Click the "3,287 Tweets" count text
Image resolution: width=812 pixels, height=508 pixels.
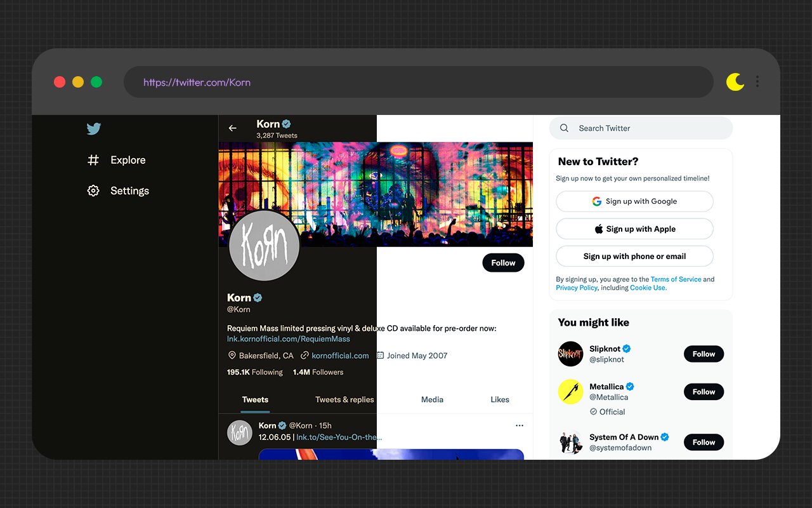click(277, 135)
